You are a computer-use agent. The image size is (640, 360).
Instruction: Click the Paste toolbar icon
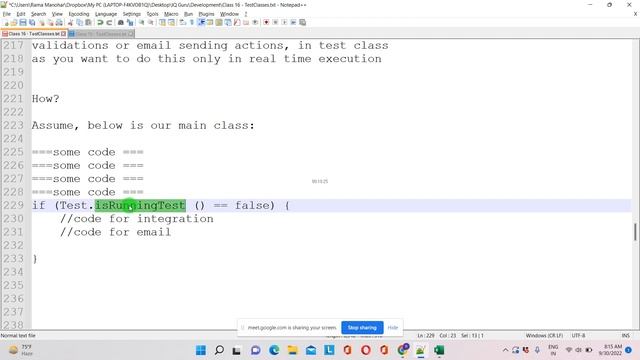88,22
